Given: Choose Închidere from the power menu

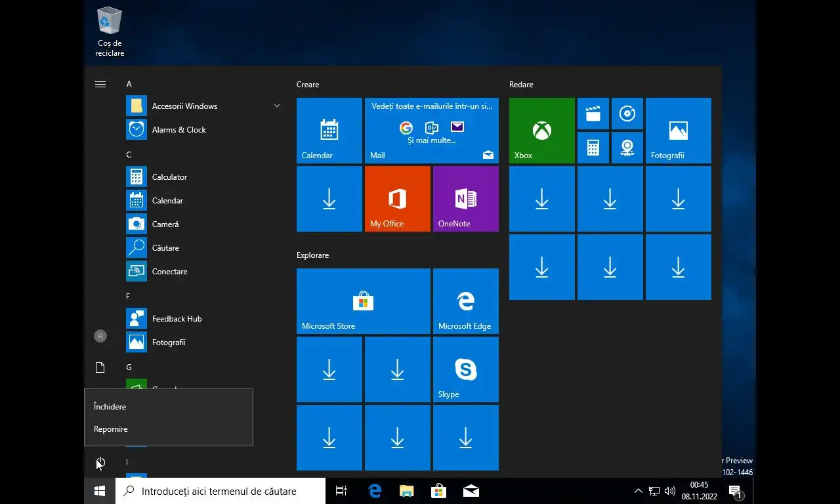Looking at the screenshot, I should click(x=169, y=407).
